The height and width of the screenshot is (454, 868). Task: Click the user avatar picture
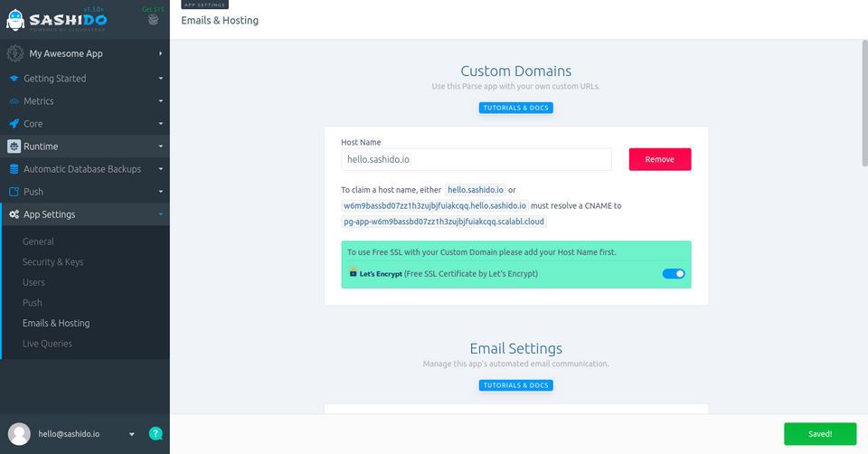tap(19, 434)
